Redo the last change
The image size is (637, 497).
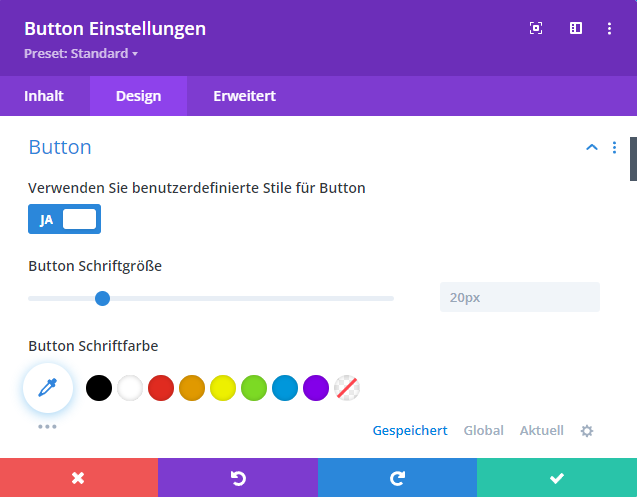pyautogui.click(x=397, y=478)
